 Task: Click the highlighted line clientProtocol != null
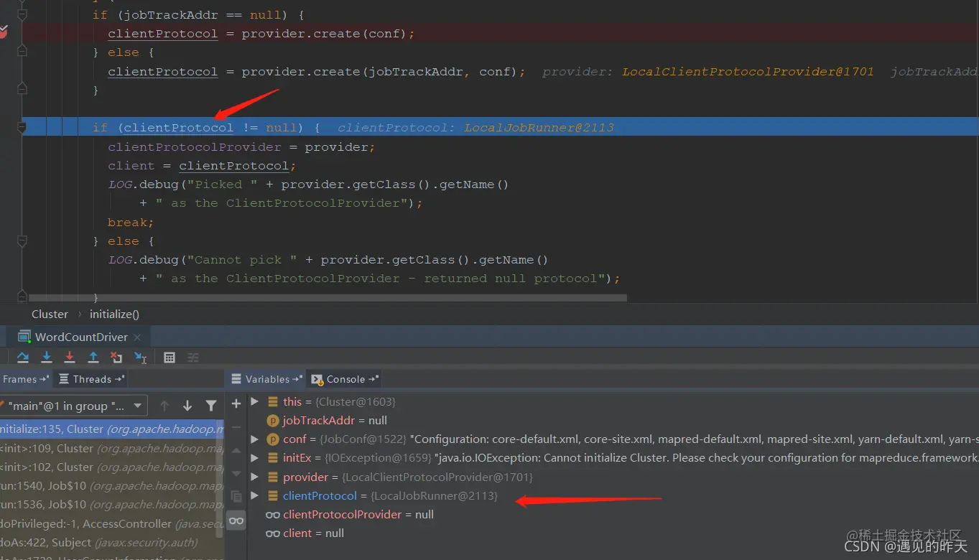(500, 127)
